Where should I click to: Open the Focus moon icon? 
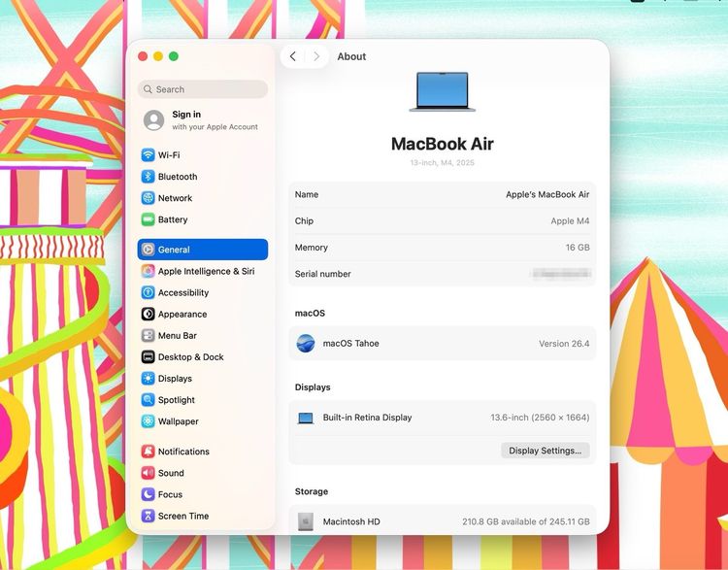pos(149,494)
